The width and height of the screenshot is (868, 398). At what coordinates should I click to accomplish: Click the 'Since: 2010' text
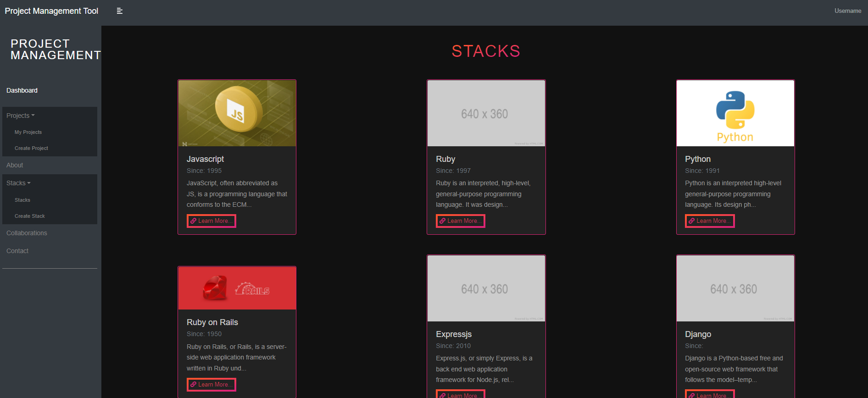(453, 346)
